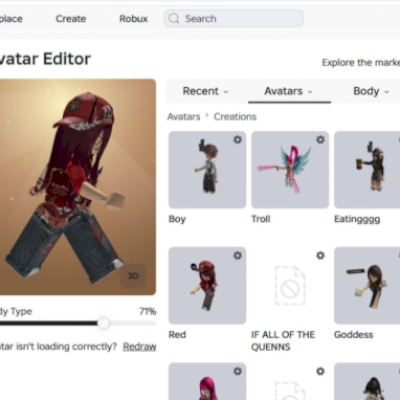This screenshot has height=400, width=400.
Task: Select the Troll avatar thumbnail
Action: (x=290, y=170)
